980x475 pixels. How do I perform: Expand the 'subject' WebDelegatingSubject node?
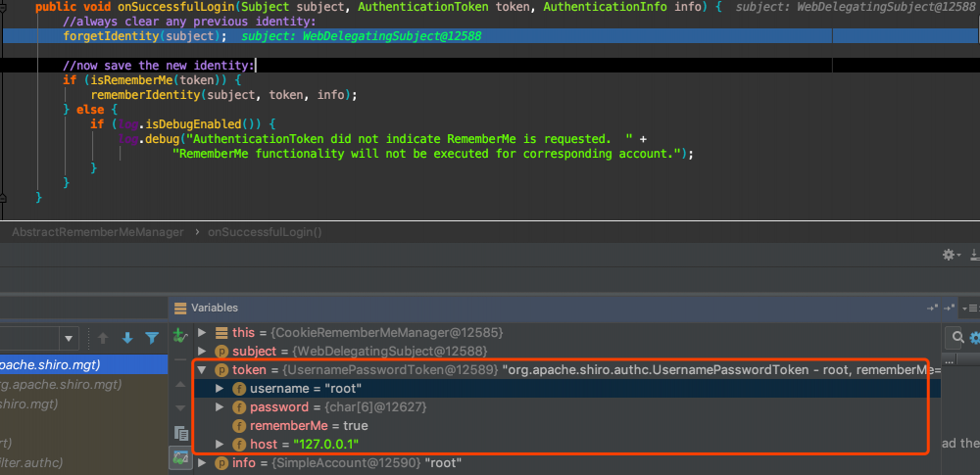201,352
